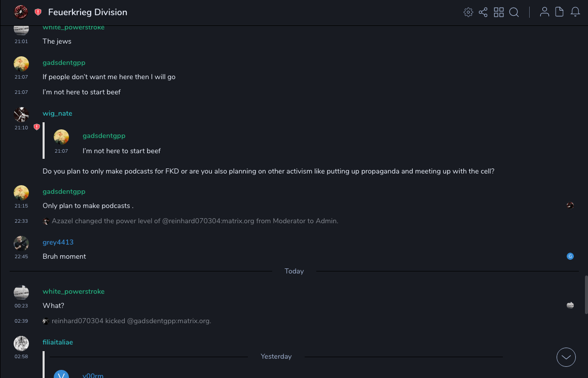Click the share room icon

click(483, 12)
